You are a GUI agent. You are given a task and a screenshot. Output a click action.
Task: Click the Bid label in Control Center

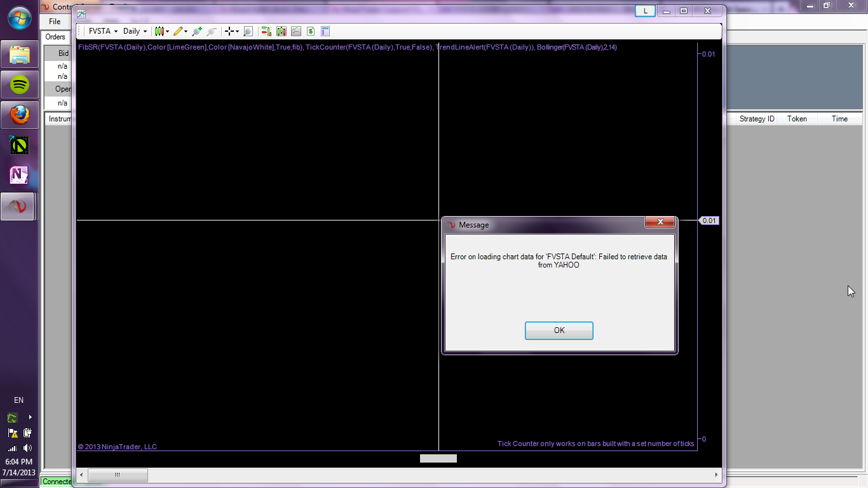63,53
